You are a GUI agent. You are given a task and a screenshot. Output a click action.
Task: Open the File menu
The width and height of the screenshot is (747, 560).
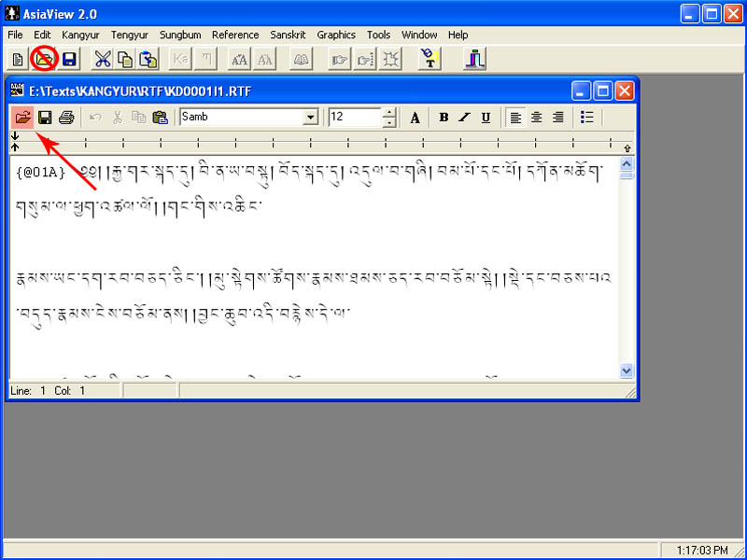pyautogui.click(x=15, y=35)
